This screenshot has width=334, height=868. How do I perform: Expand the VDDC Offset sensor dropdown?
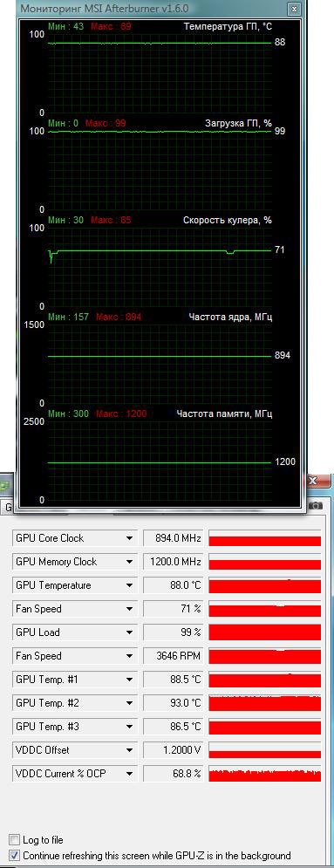[129, 750]
